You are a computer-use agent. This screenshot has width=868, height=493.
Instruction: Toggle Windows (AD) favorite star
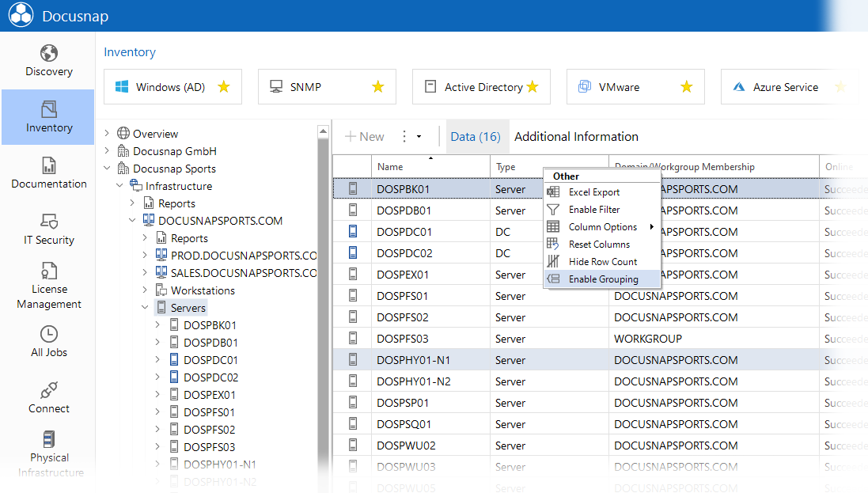click(x=224, y=87)
